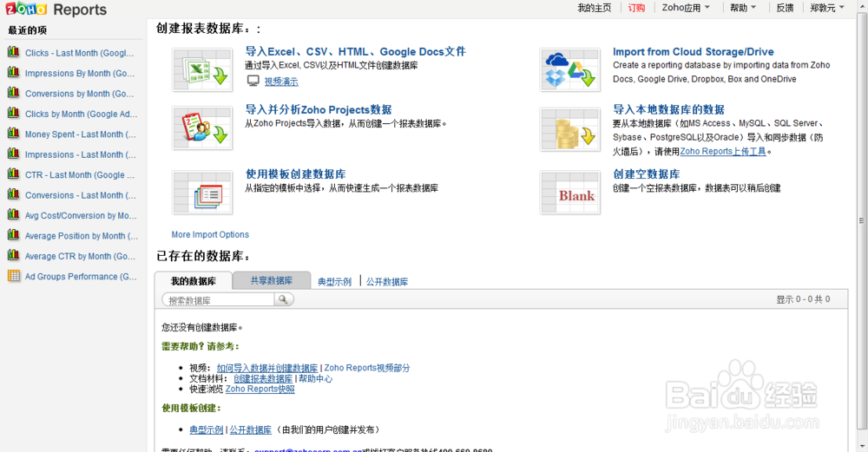Open Average CTR by Month report

click(80, 256)
